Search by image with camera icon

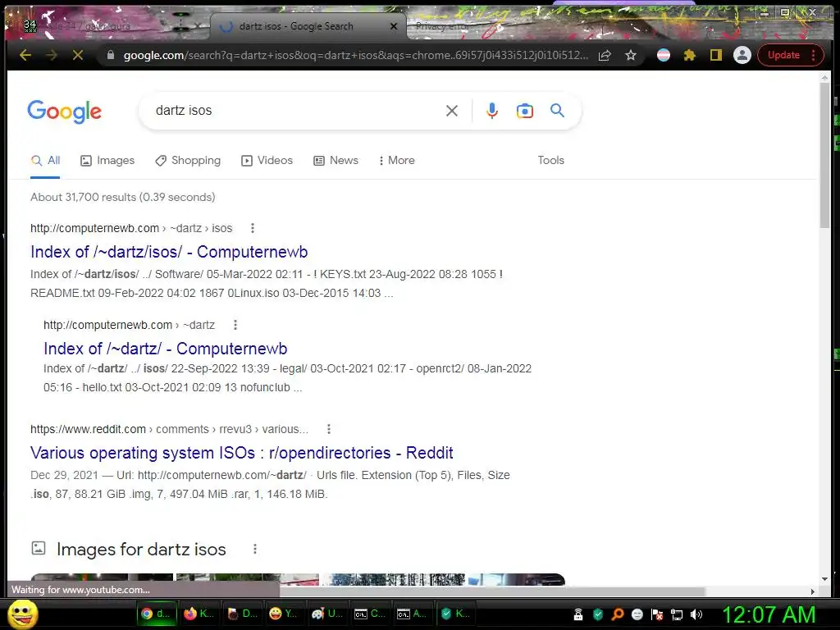click(x=524, y=111)
